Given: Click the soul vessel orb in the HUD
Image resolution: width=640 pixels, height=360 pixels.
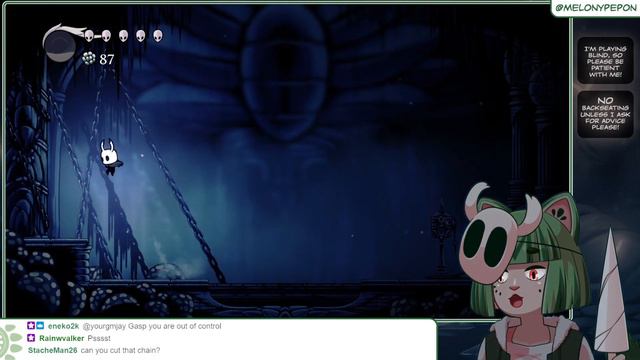Looking at the screenshot, I should pos(60,47).
